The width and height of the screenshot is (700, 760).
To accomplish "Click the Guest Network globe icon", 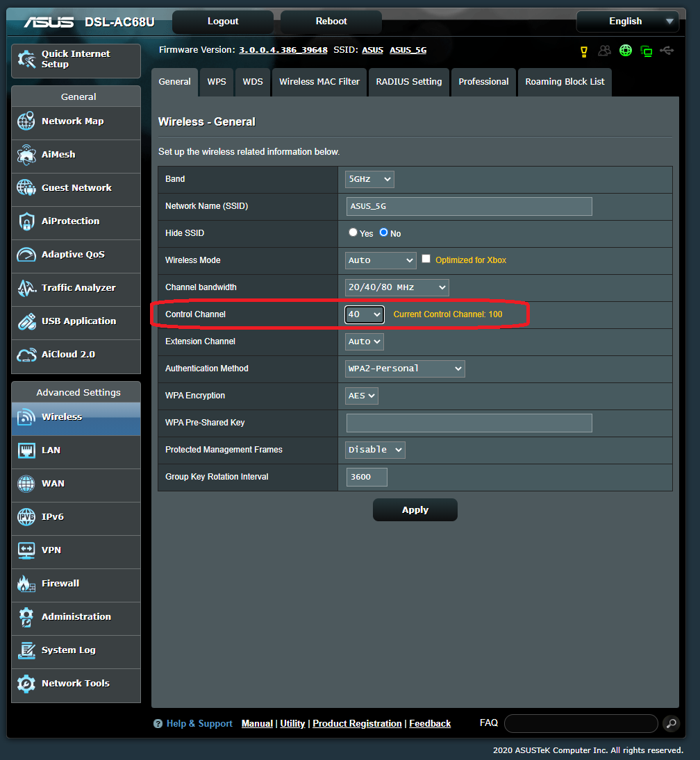I will pyautogui.click(x=26, y=187).
